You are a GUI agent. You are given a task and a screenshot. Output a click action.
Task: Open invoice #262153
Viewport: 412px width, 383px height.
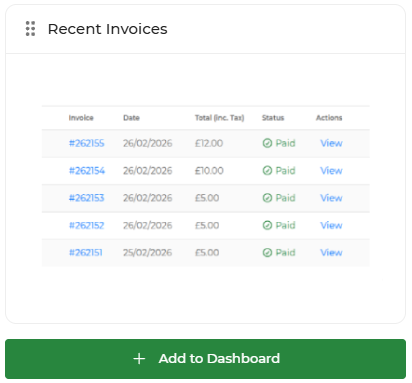(87, 198)
